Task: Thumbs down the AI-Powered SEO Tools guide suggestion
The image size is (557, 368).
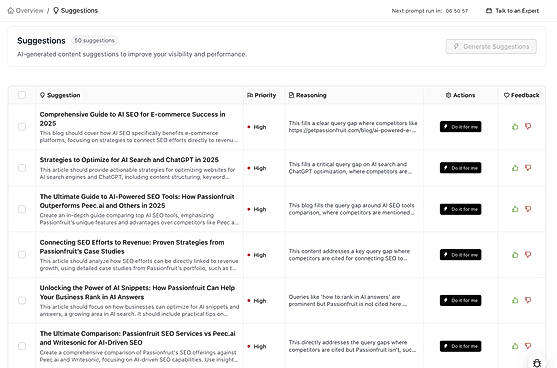Action: point(528,209)
